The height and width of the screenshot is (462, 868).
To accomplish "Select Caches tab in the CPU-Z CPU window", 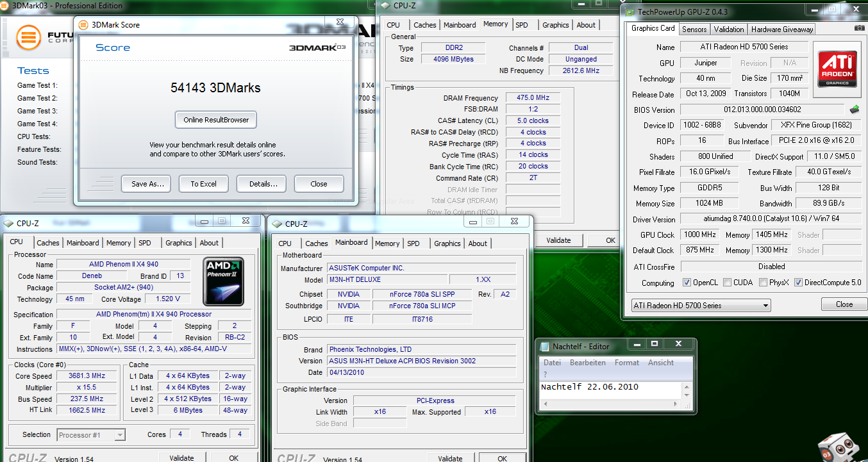I will [x=48, y=243].
